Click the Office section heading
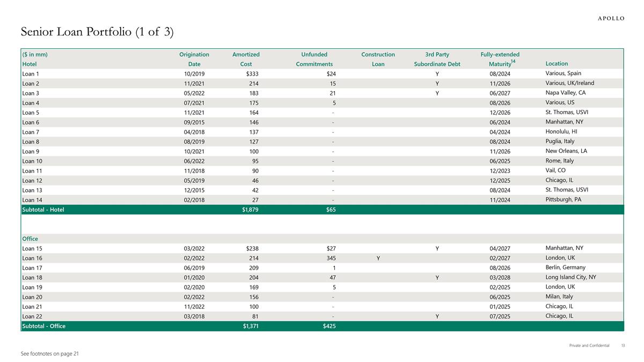Image resolution: width=644 pixels, height=362 pixels. (x=30, y=239)
